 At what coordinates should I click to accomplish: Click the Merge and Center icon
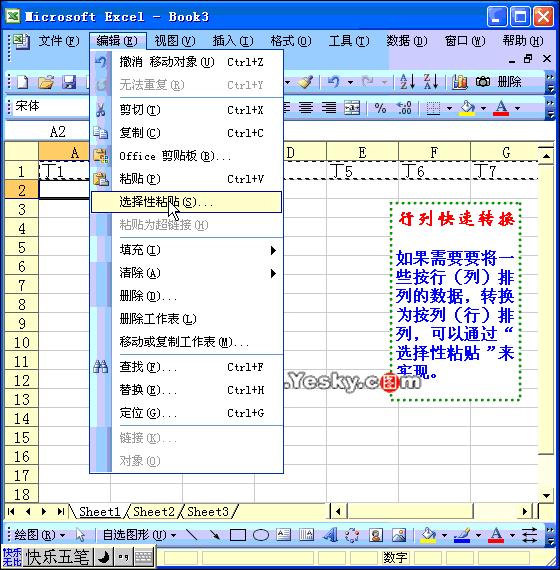click(x=352, y=108)
